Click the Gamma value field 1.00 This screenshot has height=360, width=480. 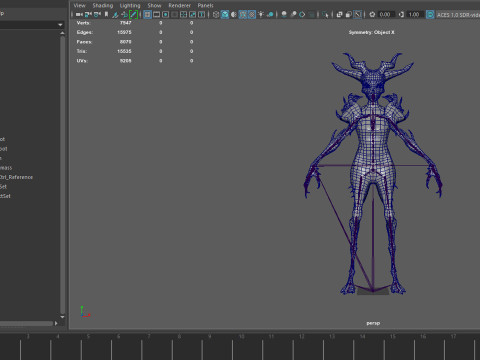pos(414,14)
